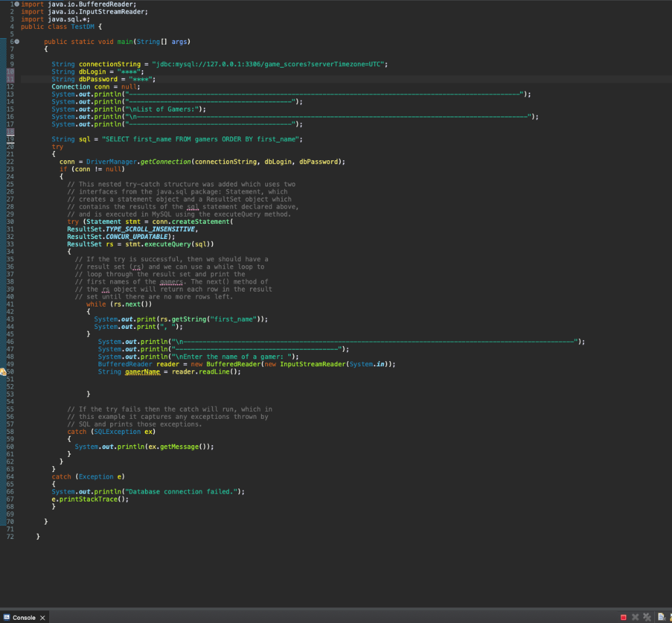Close the Console view tab
The image size is (672, 623).
click(x=43, y=618)
